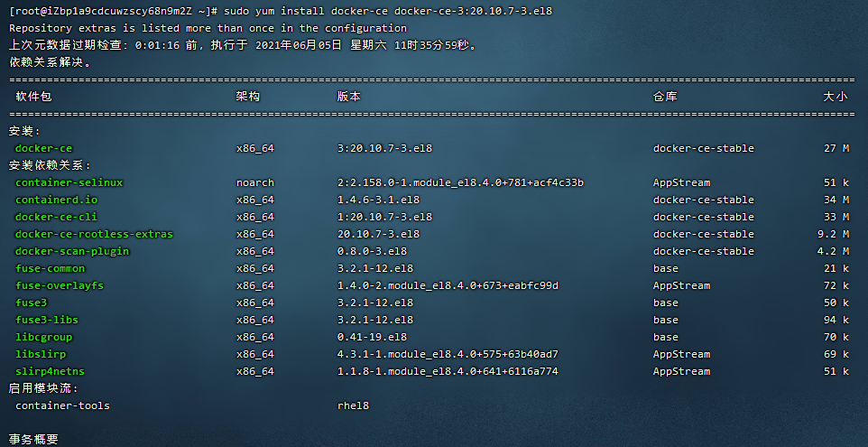
Task: Select the 安装依赖关系 section heading
Action: click(51, 165)
